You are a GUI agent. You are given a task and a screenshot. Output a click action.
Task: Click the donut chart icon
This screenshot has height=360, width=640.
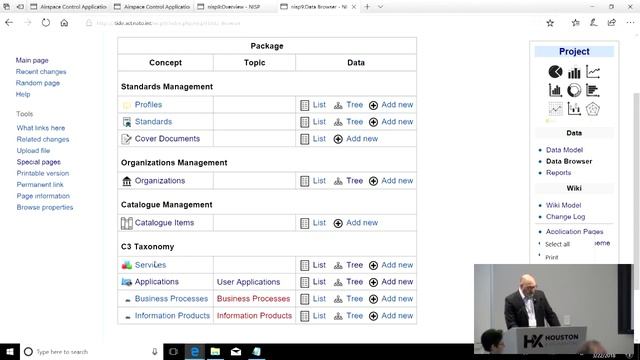tap(574, 90)
